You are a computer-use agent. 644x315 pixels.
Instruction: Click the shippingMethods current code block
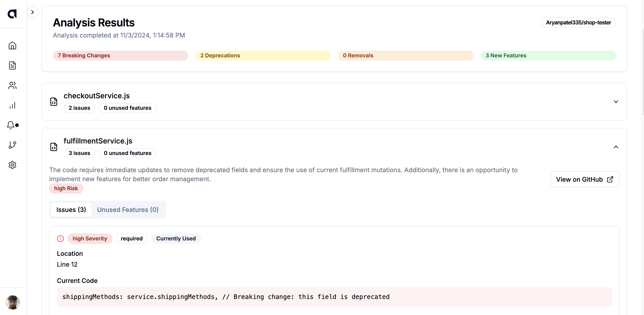point(334,297)
